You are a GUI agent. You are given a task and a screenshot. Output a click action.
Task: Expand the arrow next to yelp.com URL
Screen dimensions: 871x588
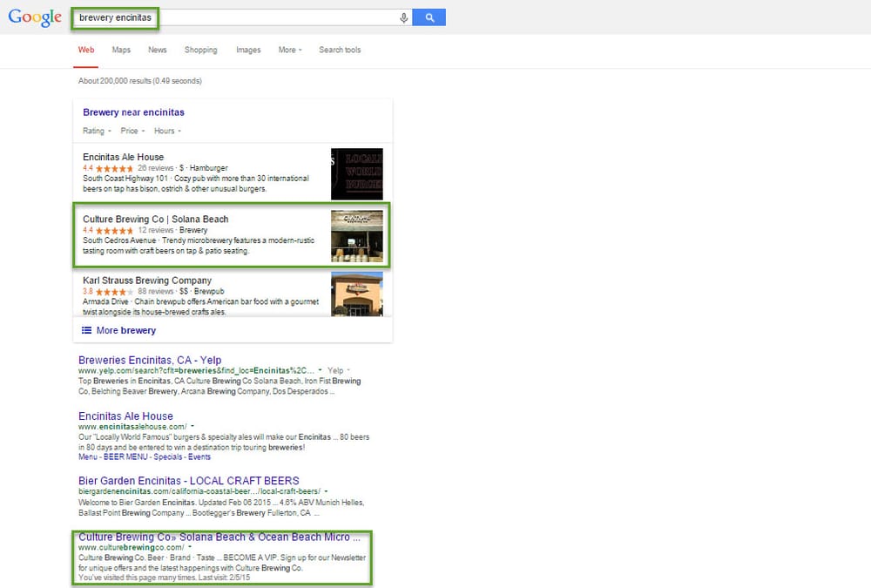(320, 370)
